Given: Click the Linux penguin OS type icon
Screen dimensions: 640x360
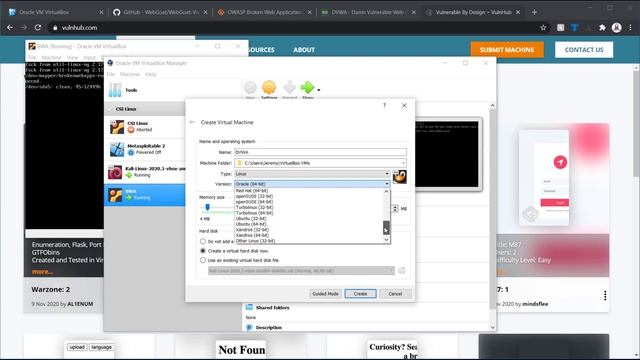Looking at the screenshot, I should tap(400, 177).
